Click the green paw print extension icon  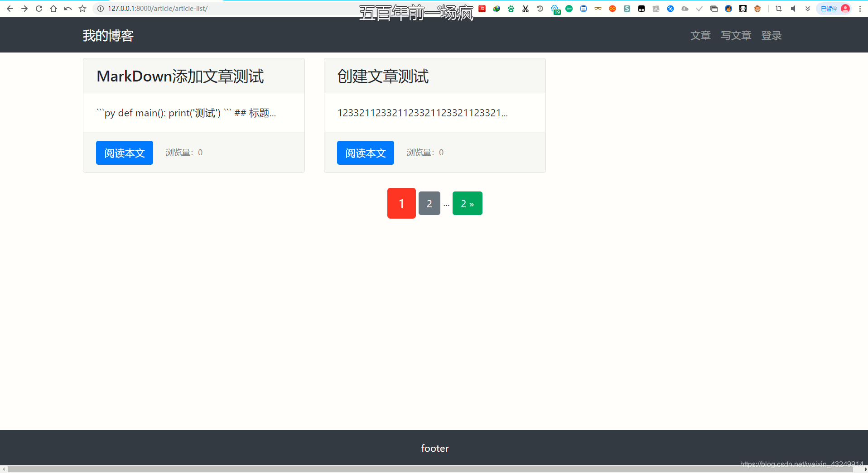tap(511, 9)
